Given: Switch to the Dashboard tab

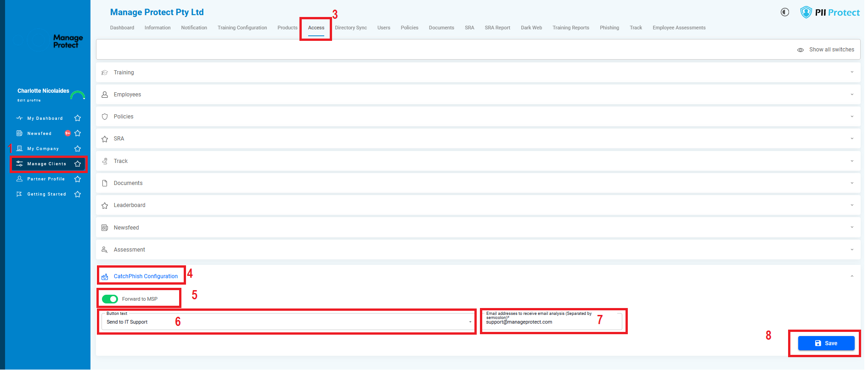Looking at the screenshot, I should click(122, 28).
